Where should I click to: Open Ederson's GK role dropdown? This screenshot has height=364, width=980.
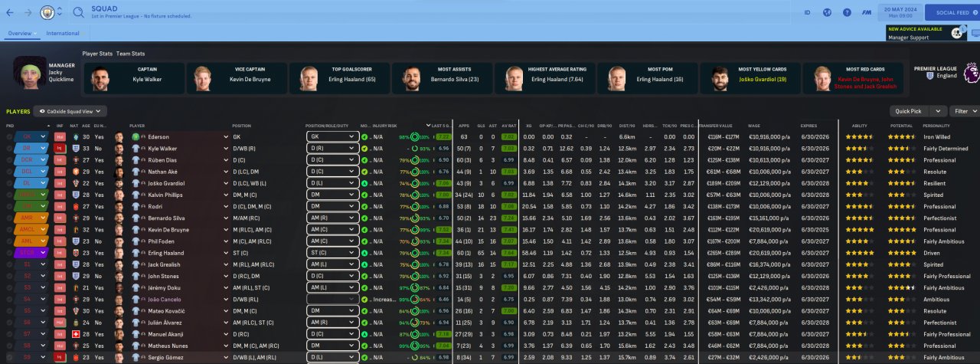332,136
